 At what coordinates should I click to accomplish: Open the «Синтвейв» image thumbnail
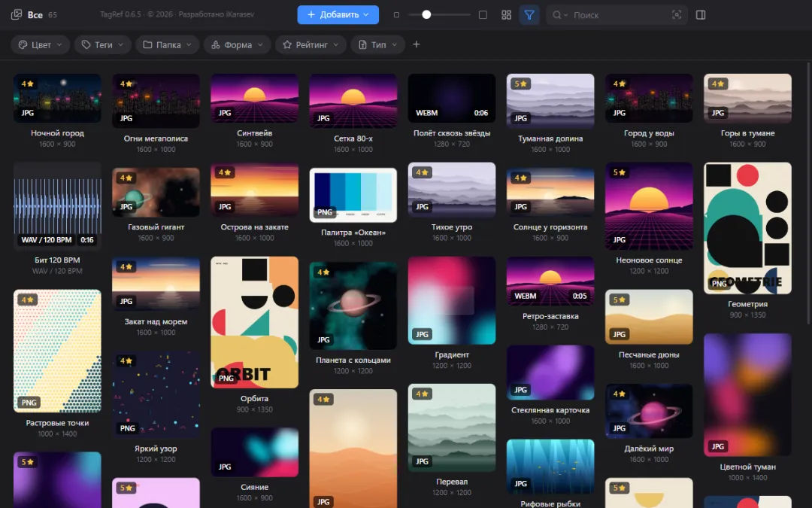[x=255, y=98]
